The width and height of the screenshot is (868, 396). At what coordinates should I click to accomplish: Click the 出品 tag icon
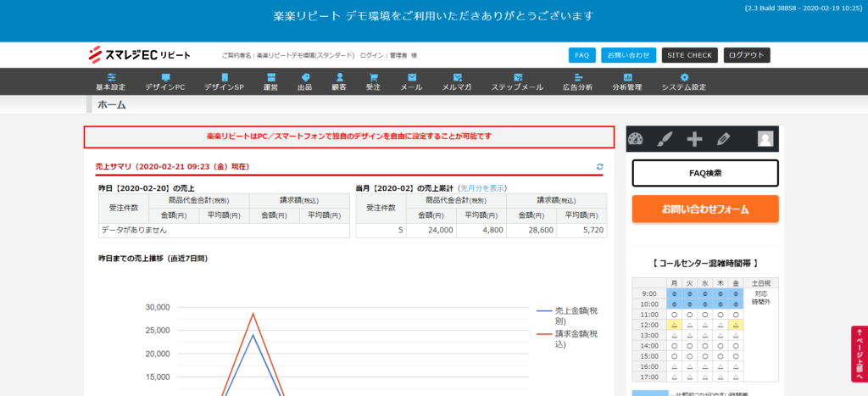click(304, 77)
